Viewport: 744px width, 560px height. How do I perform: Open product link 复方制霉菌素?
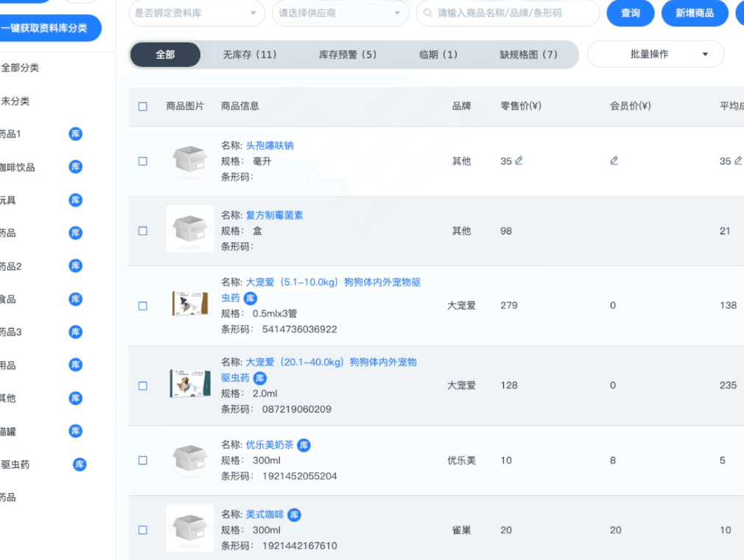[x=274, y=215]
